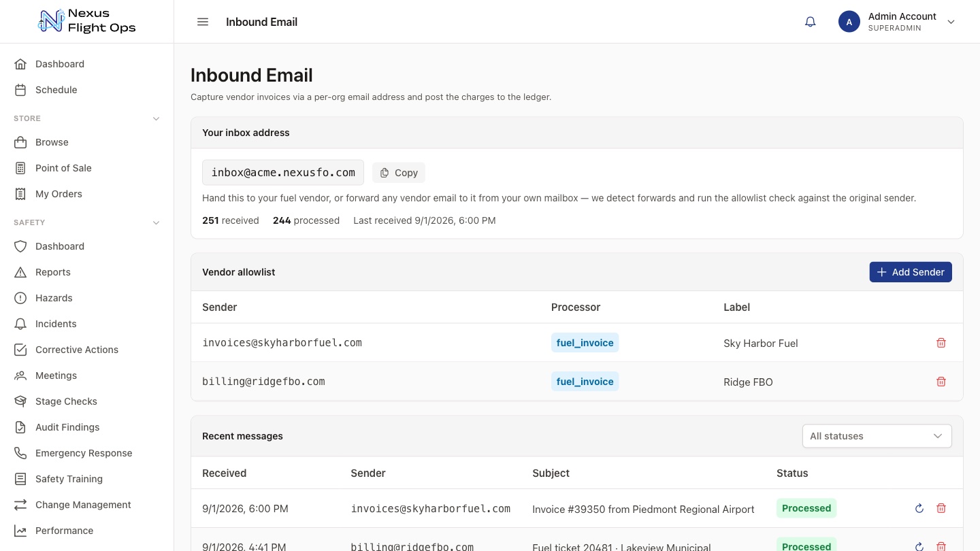Click the Point of Sale calculator icon

[20, 168]
